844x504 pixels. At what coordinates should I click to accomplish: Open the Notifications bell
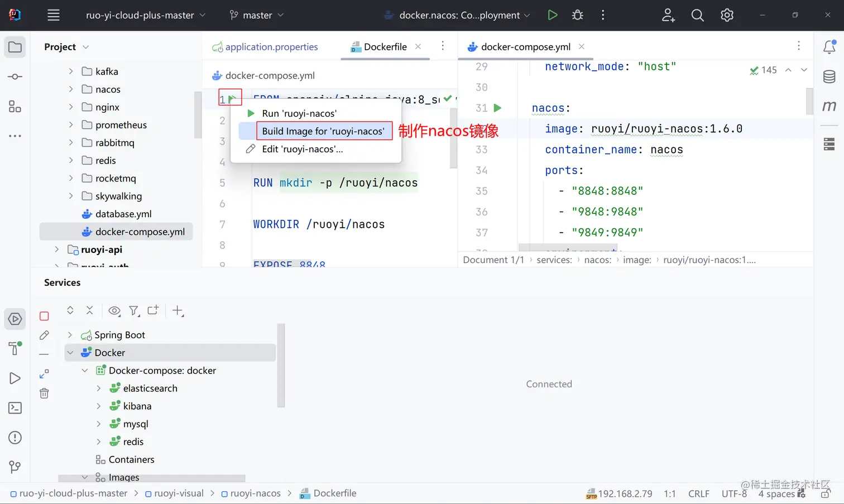click(829, 47)
